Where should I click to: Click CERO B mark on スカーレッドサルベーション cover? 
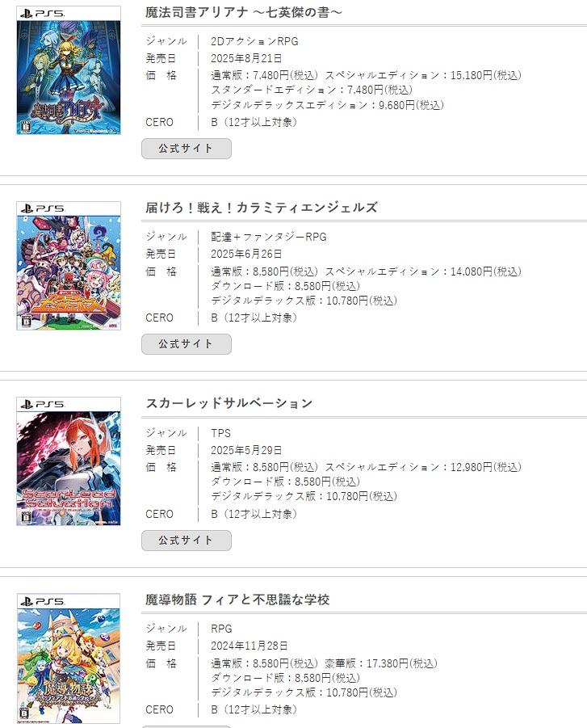click(26, 517)
